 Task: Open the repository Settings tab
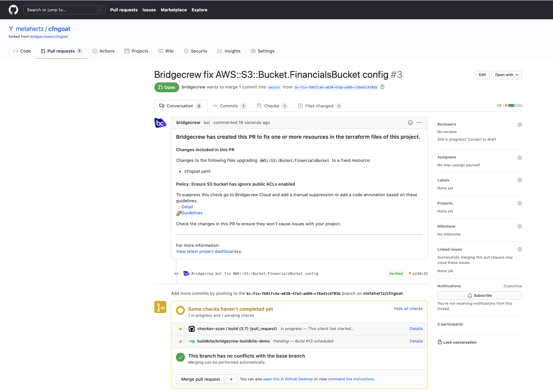click(263, 51)
